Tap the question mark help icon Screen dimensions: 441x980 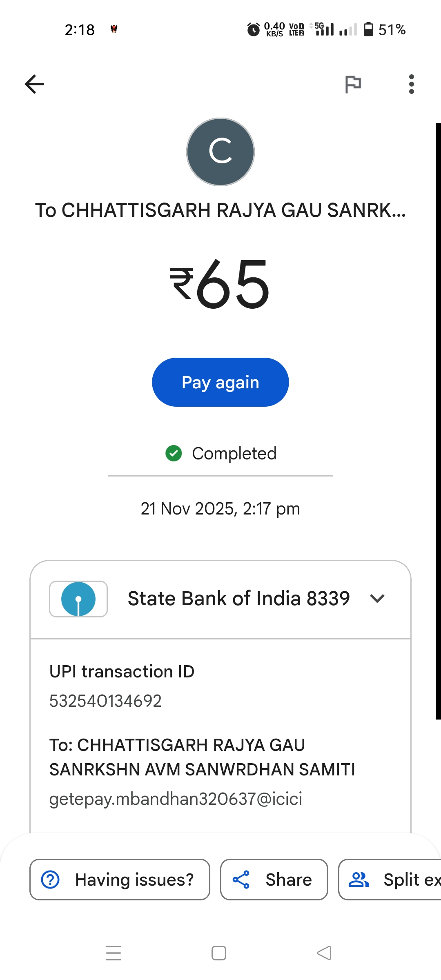pos(51,880)
